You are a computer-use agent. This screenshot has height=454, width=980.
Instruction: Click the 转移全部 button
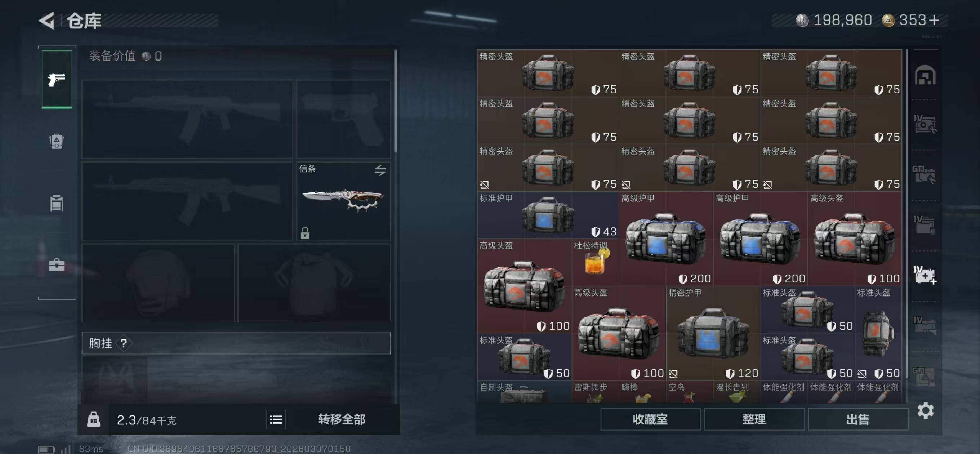coord(342,419)
